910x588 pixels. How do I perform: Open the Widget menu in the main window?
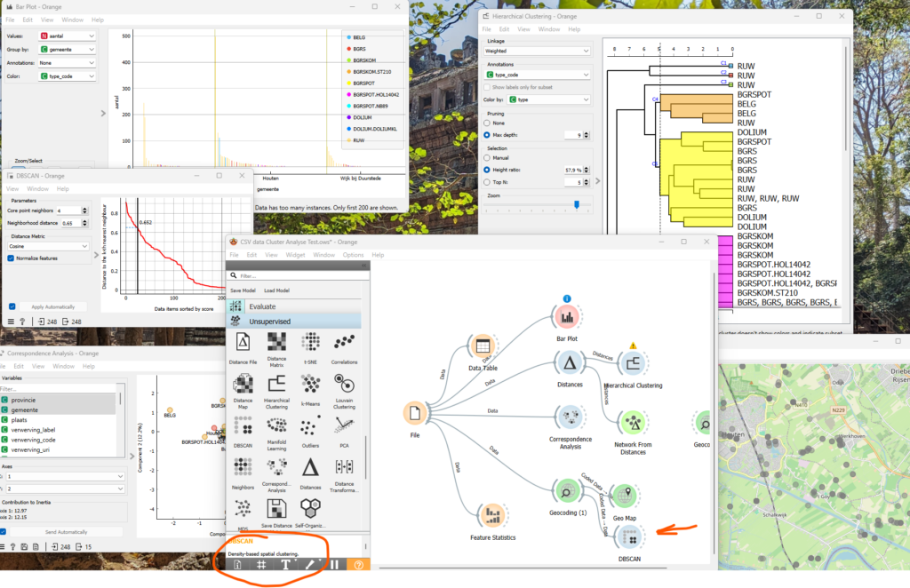[x=295, y=255]
